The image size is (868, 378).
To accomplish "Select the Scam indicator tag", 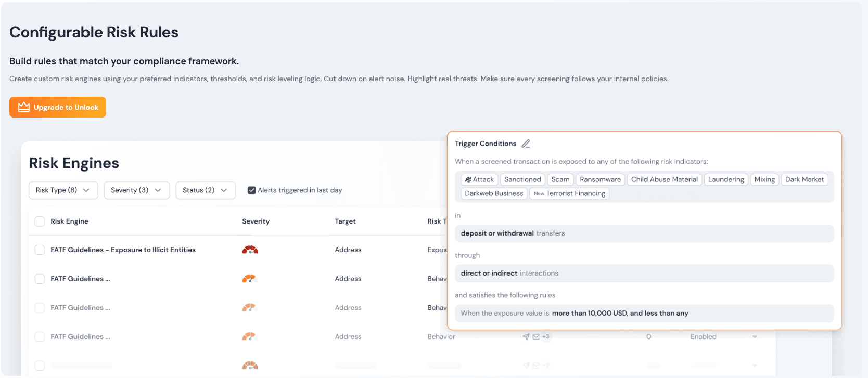I will pyautogui.click(x=560, y=179).
